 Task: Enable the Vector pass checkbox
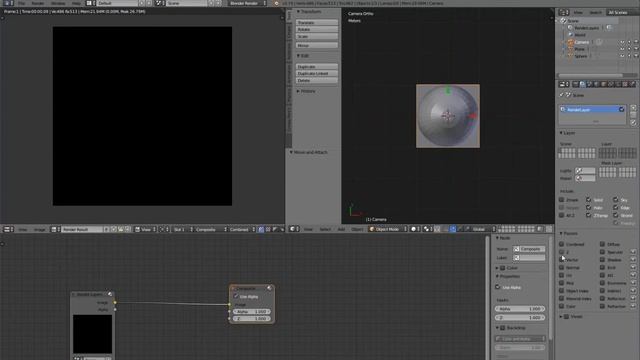(x=562, y=260)
